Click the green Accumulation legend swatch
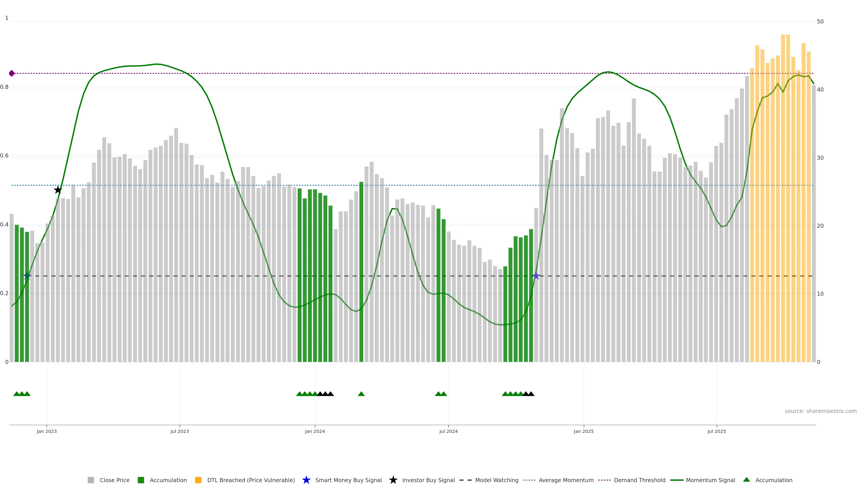 coord(141,480)
